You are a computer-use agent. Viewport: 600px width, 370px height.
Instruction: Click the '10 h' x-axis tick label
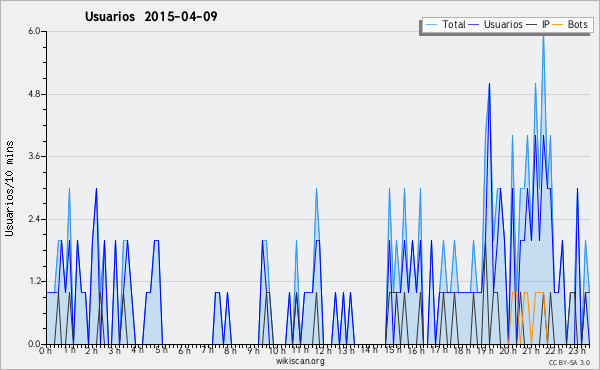(x=277, y=350)
